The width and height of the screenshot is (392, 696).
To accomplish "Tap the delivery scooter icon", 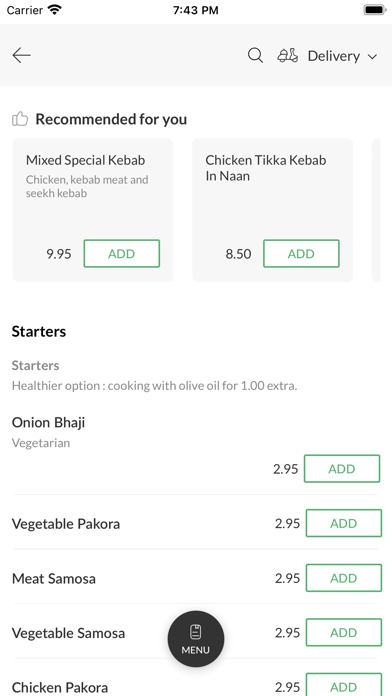I will point(288,55).
